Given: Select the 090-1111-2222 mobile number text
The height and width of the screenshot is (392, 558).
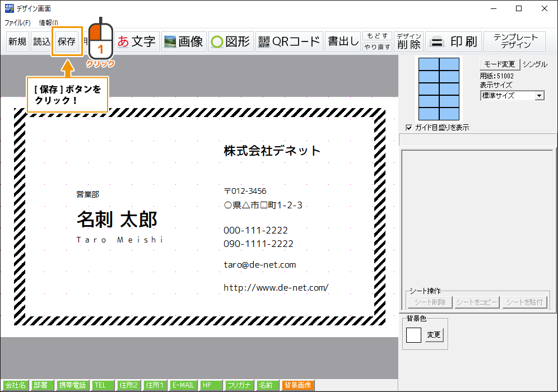Looking at the screenshot, I should click(x=258, y=244).
